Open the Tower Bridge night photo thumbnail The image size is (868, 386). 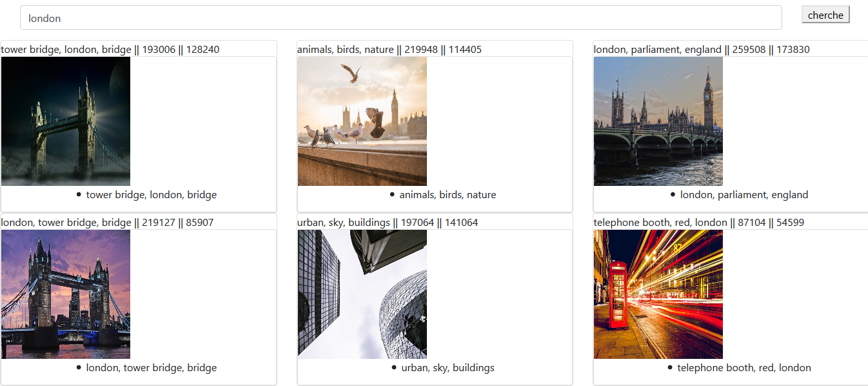pyautogui.click(x=65, y=121)
